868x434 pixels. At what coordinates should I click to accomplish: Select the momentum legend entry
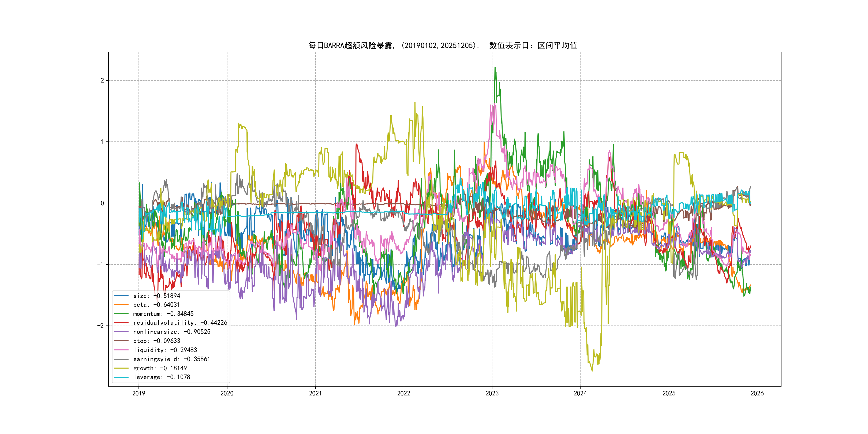[163, 314]
